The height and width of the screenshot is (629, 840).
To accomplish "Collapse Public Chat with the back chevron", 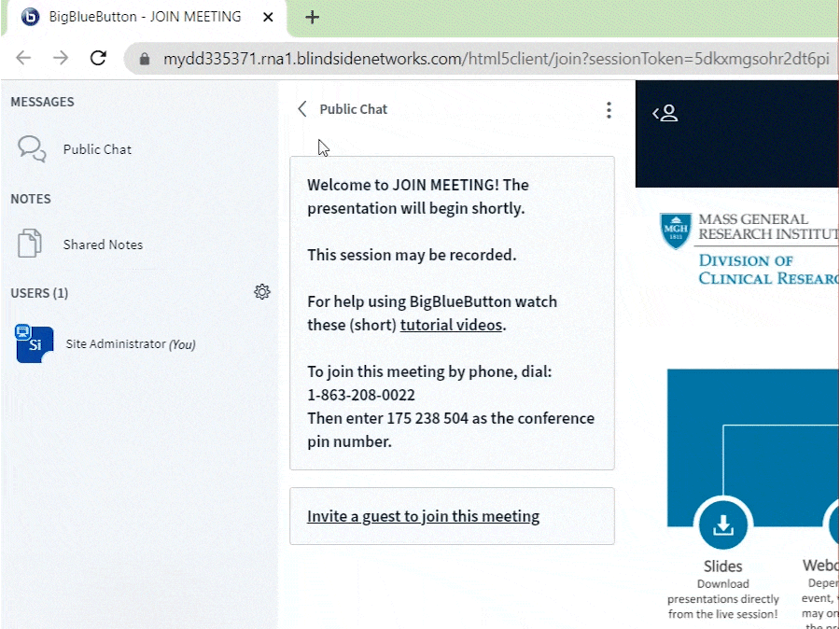I will (x=302, y=109).
